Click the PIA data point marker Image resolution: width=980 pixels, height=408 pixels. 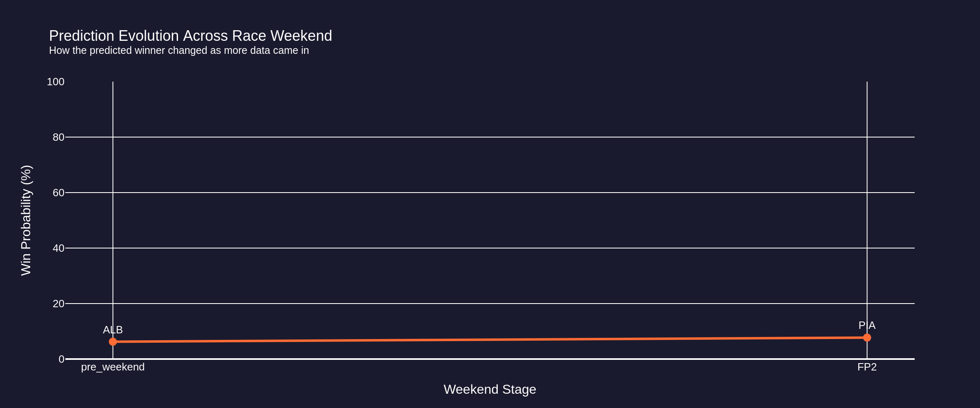point(867,337)
